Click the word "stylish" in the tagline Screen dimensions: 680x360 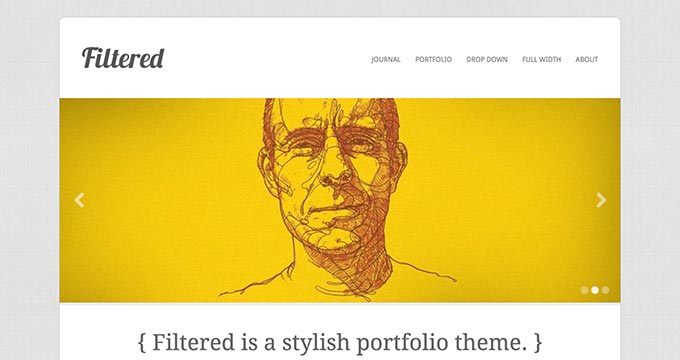(x=315, y=343)
